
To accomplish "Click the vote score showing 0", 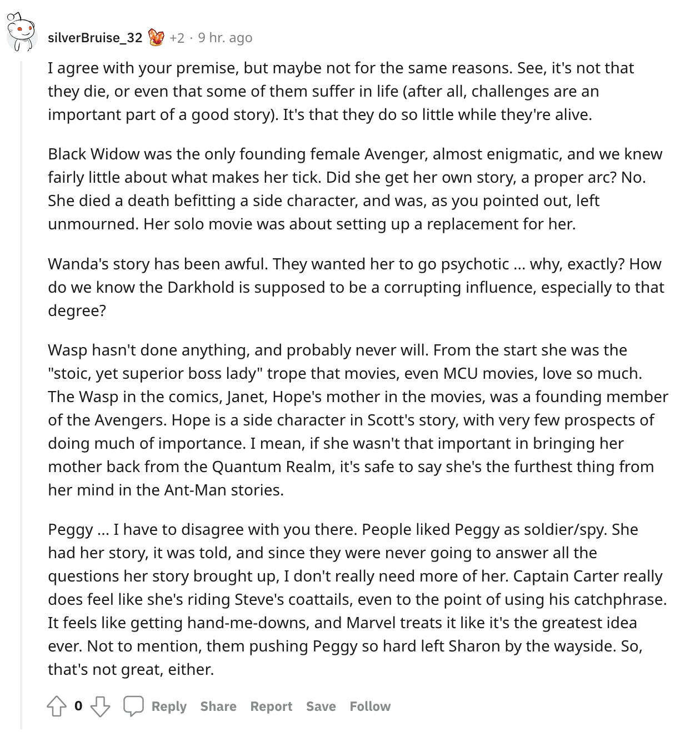I will [78, 706].
